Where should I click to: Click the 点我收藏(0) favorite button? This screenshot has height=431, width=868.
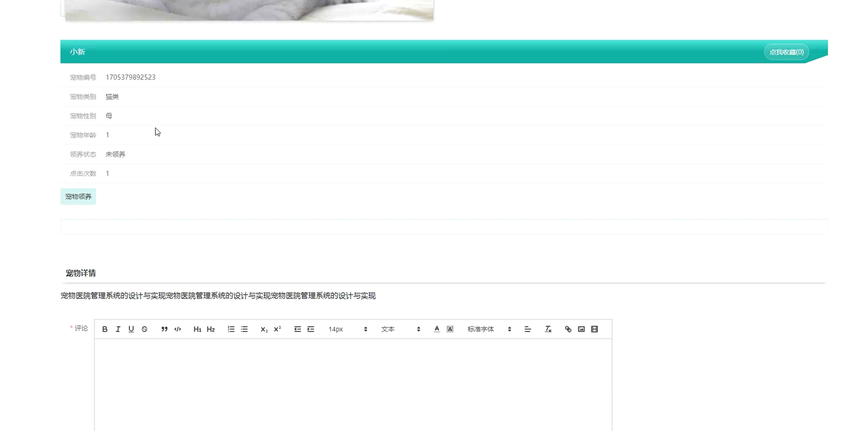pyautogui.click(x=786, y=52)
